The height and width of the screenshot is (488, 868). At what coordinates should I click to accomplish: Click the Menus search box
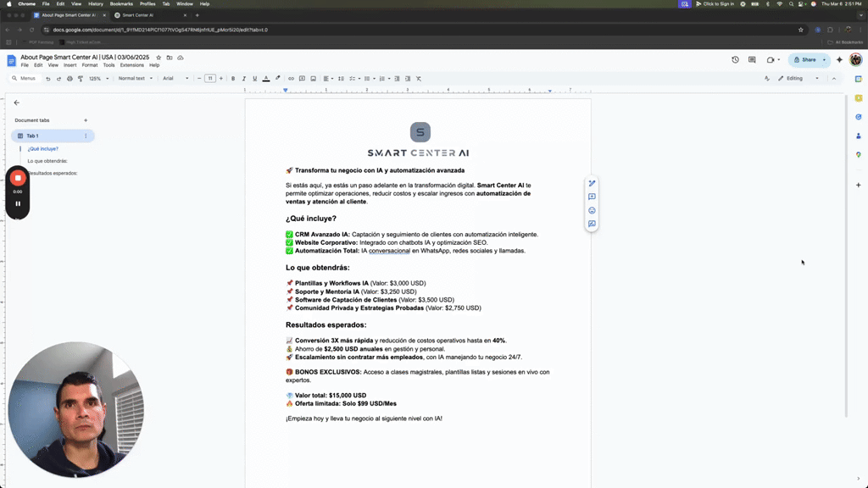(x=24, y=79)
